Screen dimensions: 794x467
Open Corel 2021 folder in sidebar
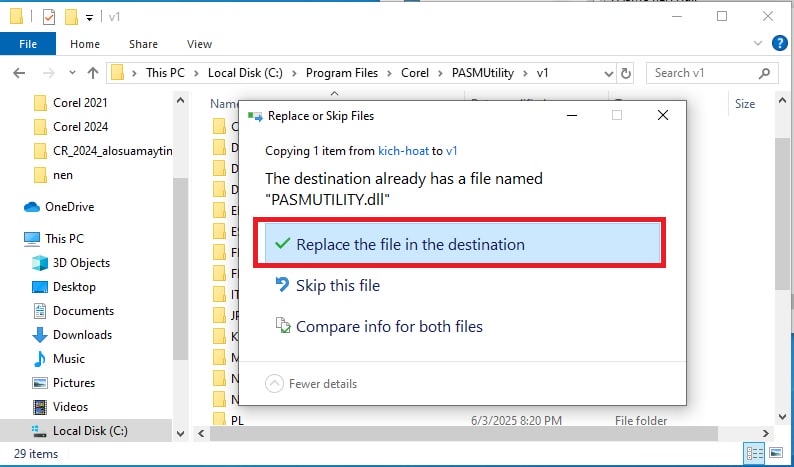click(x=81, y=103)
